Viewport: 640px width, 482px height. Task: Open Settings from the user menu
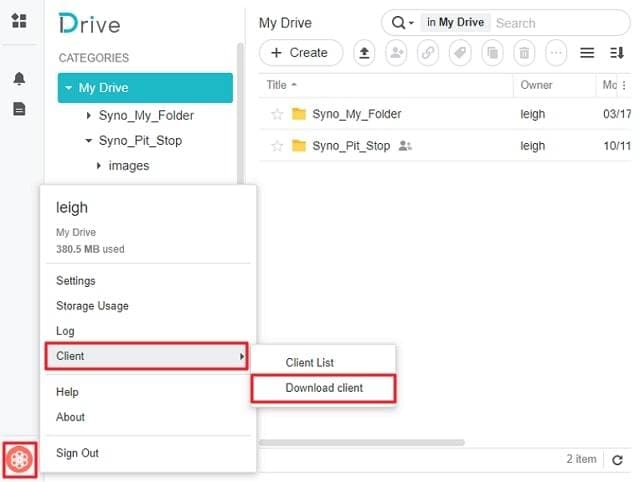(76, 281)
